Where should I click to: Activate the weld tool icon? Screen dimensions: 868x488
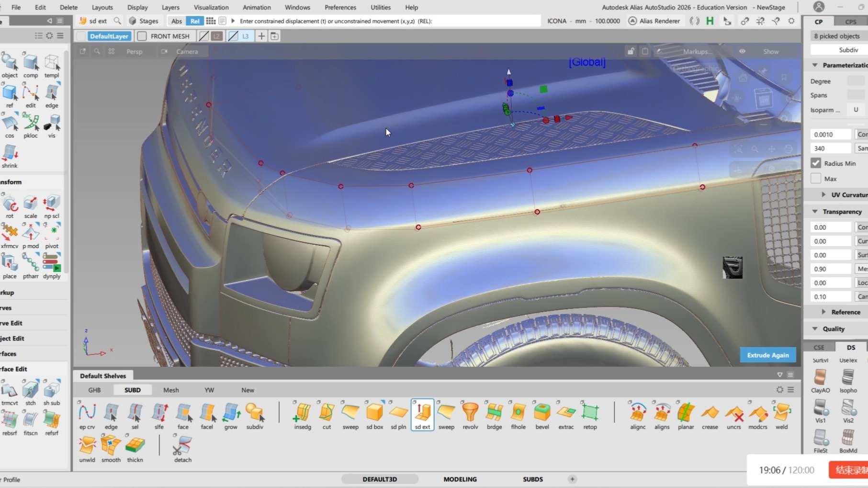pyautogui.click(x=781, y=413)
